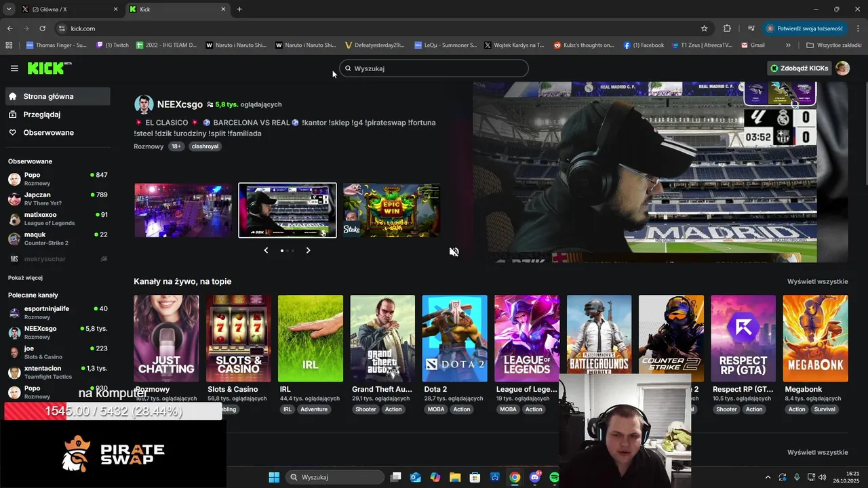Open the NEEXcsgo channel name link
Viewport: 868px width, 488px height.
(x=180, y=104)
